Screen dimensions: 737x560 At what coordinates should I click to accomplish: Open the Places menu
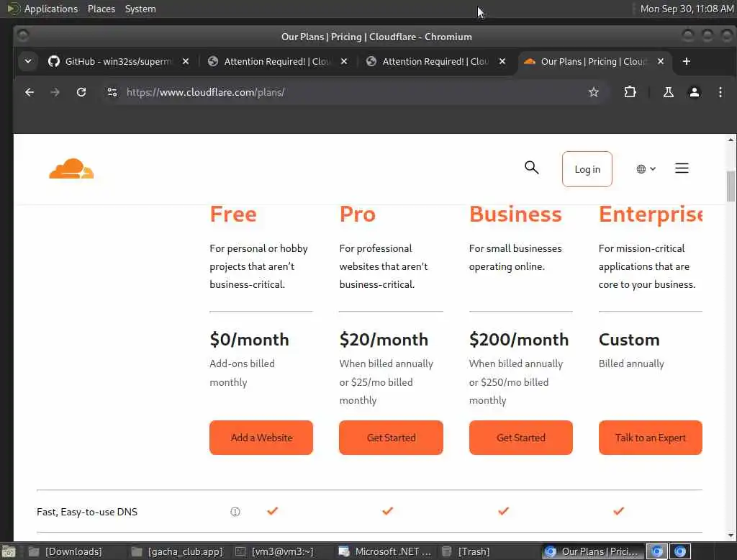tap(101, 9)
